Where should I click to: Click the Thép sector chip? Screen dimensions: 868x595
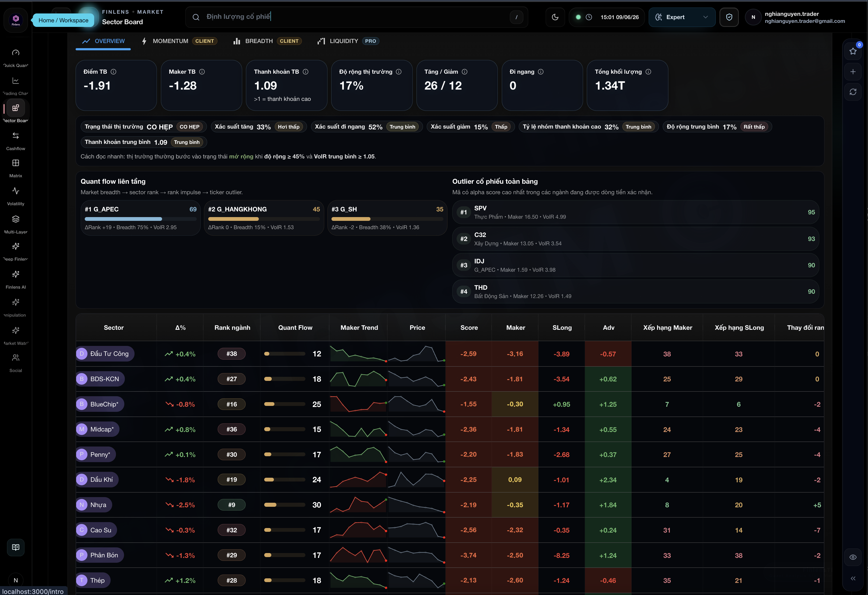[93, 580]
